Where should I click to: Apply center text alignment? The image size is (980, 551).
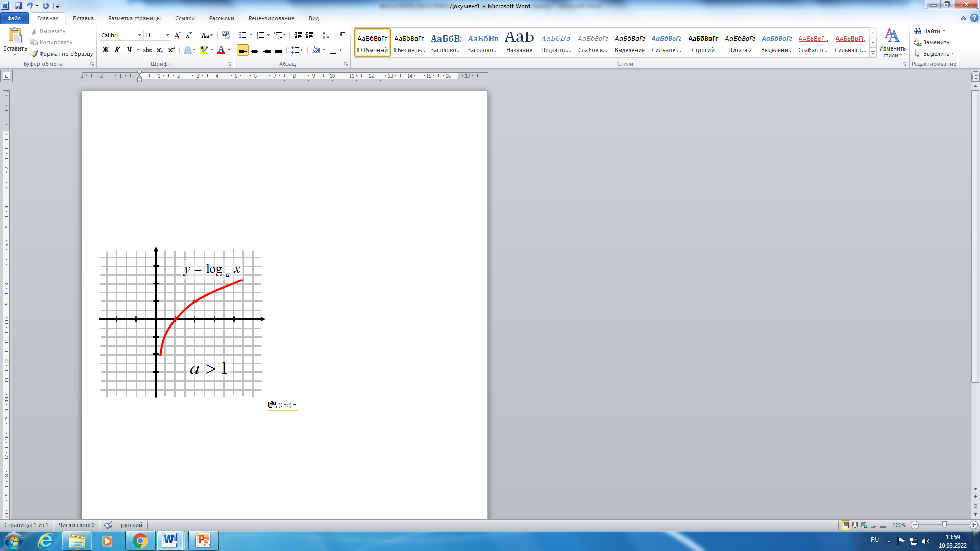click(255, 50)
